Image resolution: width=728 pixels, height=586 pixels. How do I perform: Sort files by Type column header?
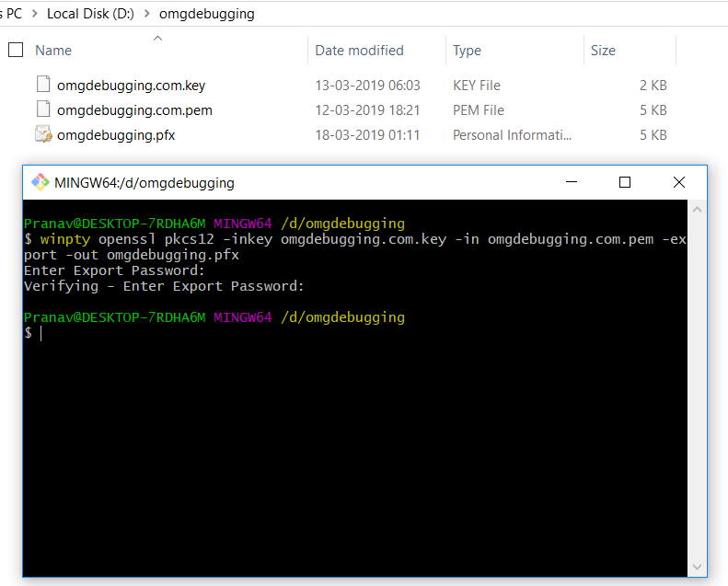(467, 50)
